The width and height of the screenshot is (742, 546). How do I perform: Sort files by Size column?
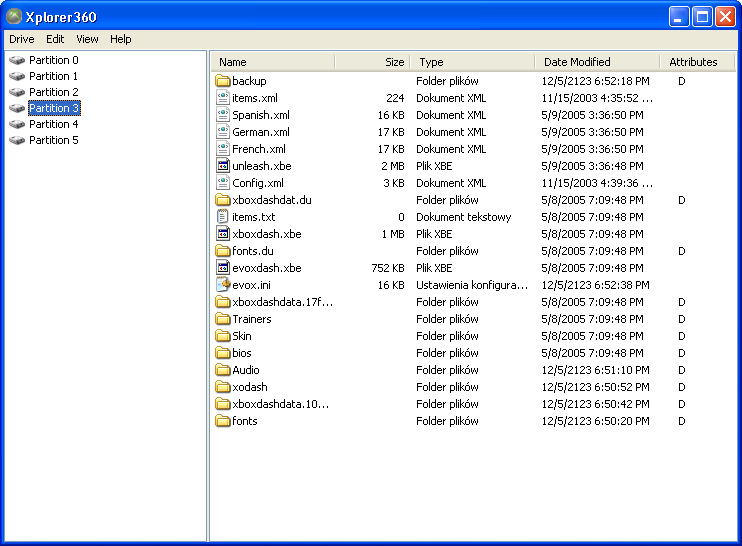coord(372,62)
